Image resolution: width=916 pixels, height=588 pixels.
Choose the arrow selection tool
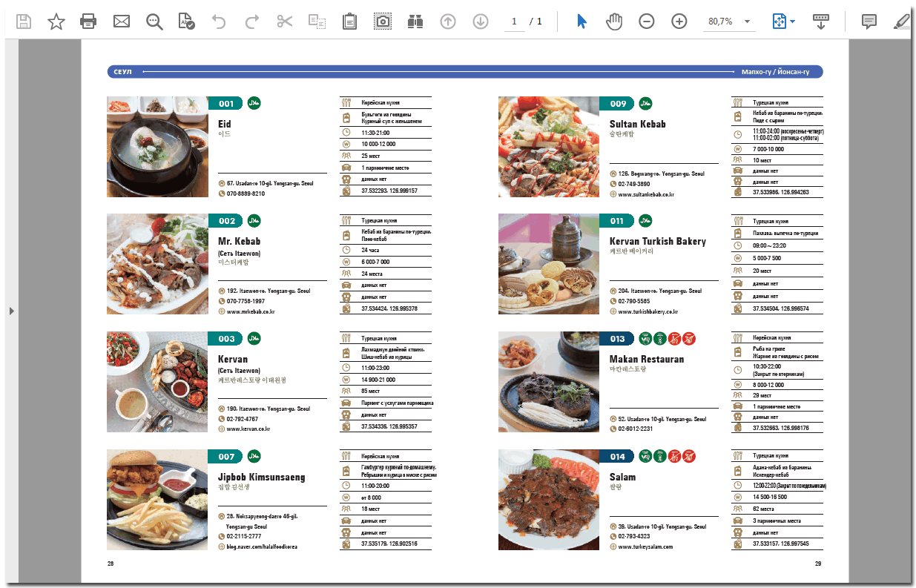click(581, 22)
